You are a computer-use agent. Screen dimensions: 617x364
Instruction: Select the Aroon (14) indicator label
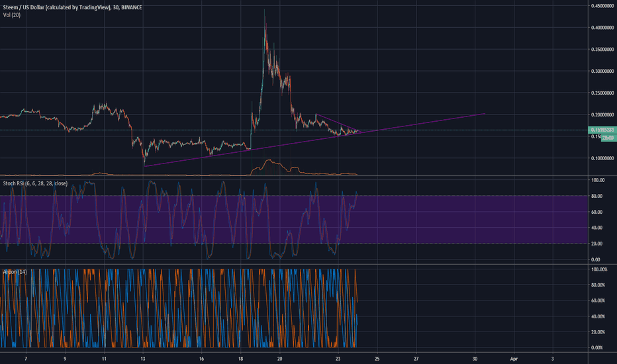point(15,272)
